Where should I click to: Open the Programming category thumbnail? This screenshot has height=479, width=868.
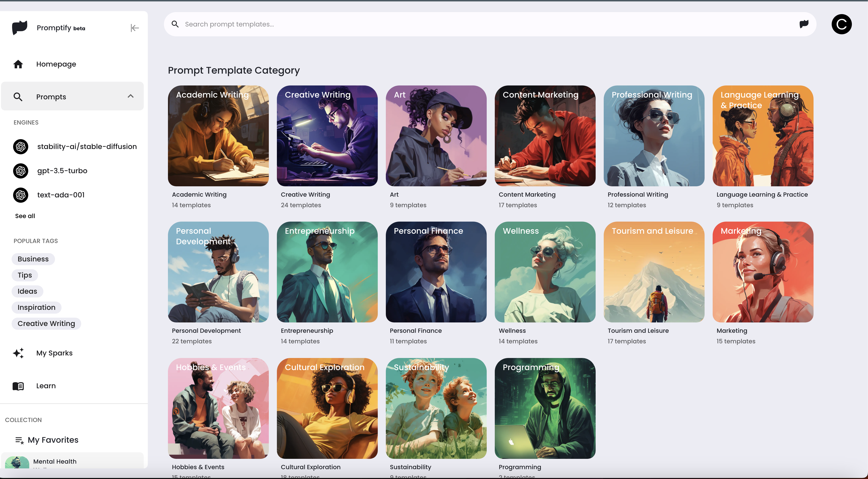coord(545,408)
